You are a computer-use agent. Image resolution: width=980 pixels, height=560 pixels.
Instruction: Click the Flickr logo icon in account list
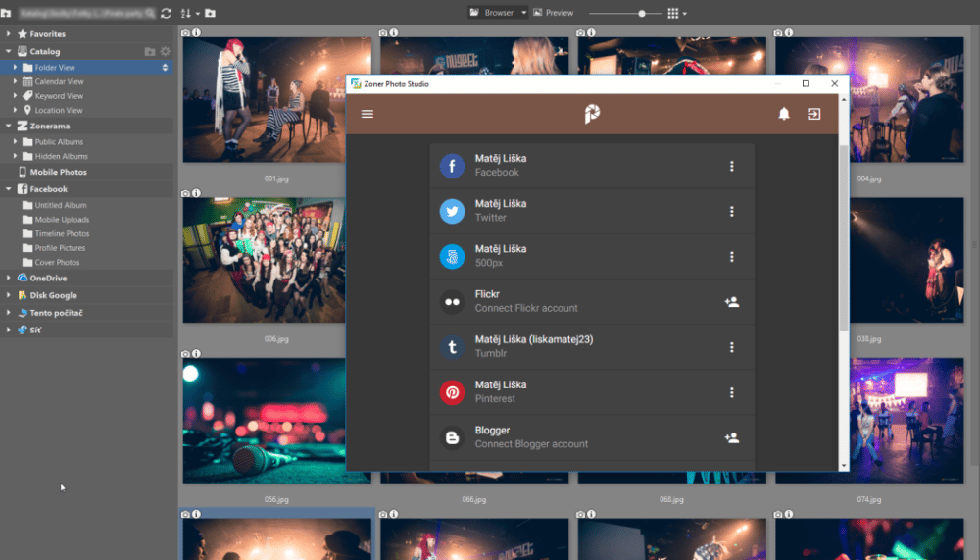452,302
